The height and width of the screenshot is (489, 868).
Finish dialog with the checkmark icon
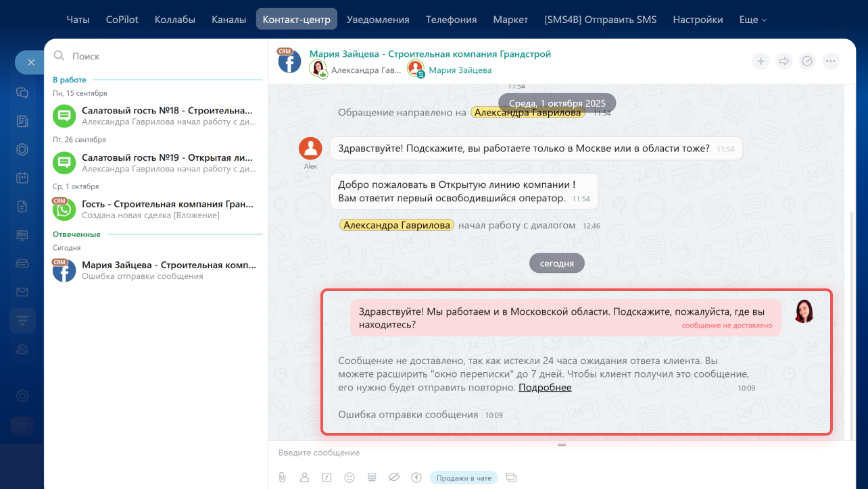pos(807,61)
